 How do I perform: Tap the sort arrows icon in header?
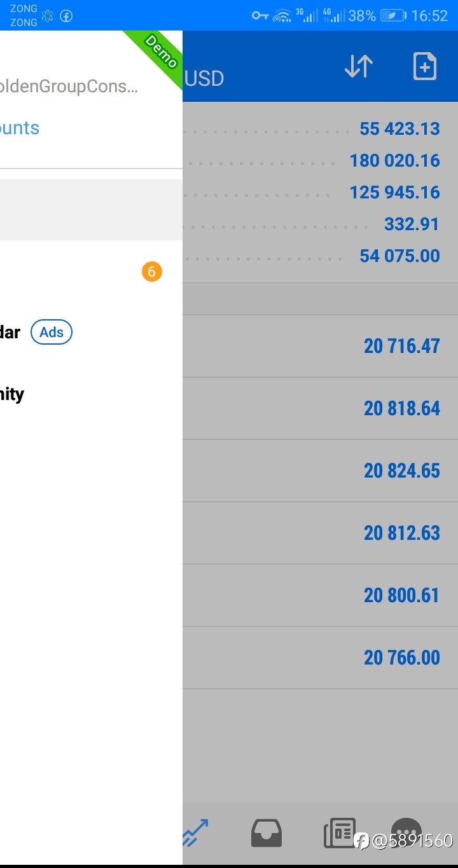pyautogui.click(x=359, y=66)
